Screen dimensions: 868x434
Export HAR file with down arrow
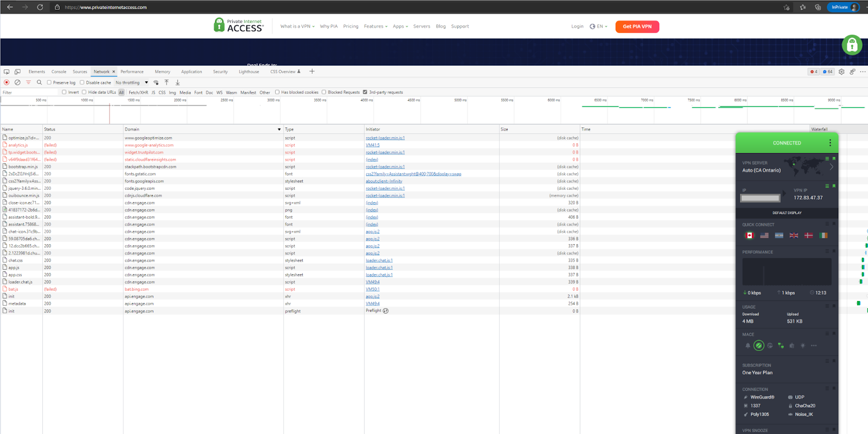tap(177, 82)
